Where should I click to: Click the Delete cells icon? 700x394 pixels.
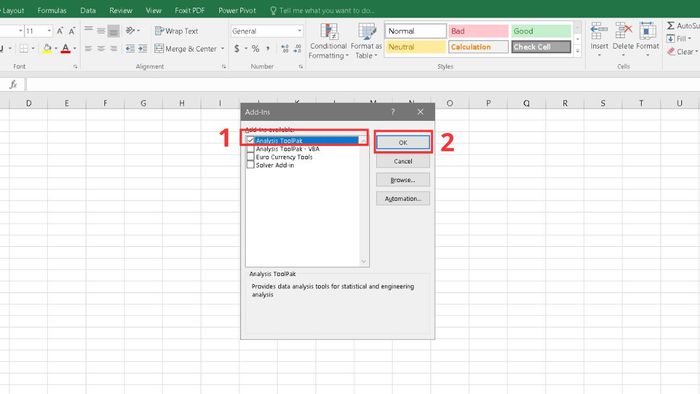pos(623,32)
